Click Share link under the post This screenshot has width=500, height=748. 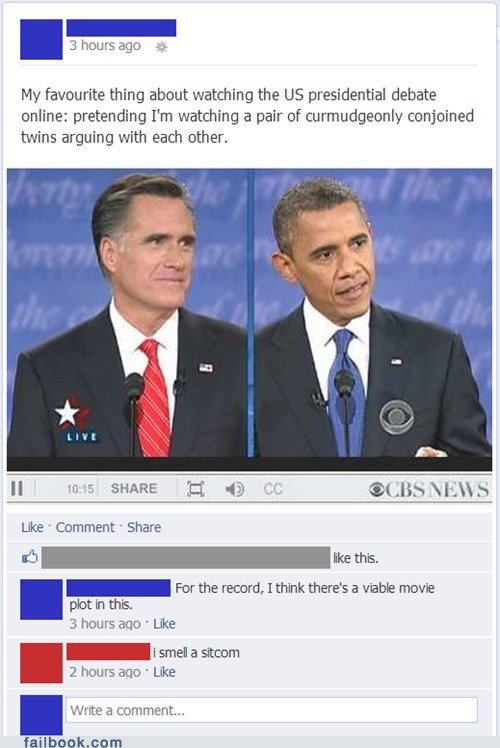click(144, 527)
